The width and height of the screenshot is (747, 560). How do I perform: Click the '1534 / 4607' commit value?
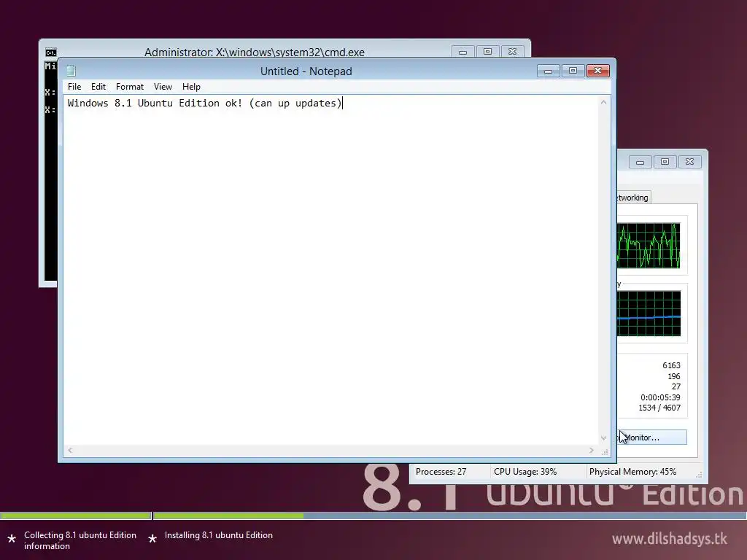click(x=659, y=408)
